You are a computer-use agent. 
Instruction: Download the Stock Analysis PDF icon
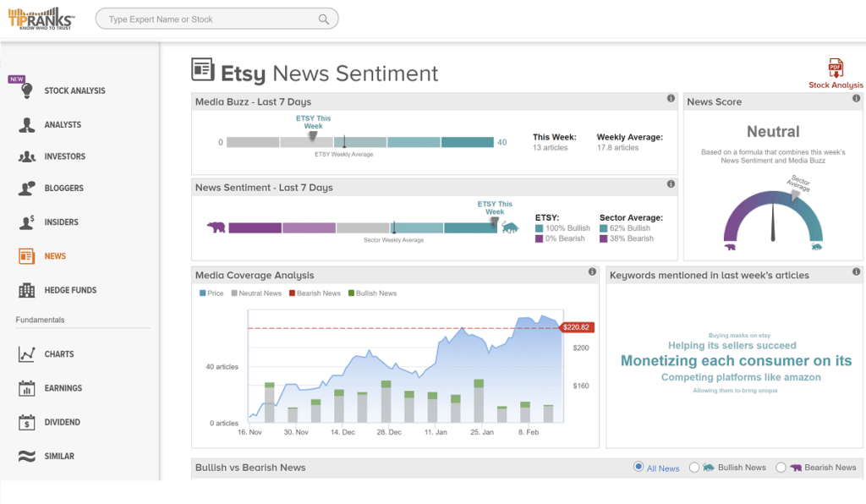pyautogui.click(x=836, y=68)
